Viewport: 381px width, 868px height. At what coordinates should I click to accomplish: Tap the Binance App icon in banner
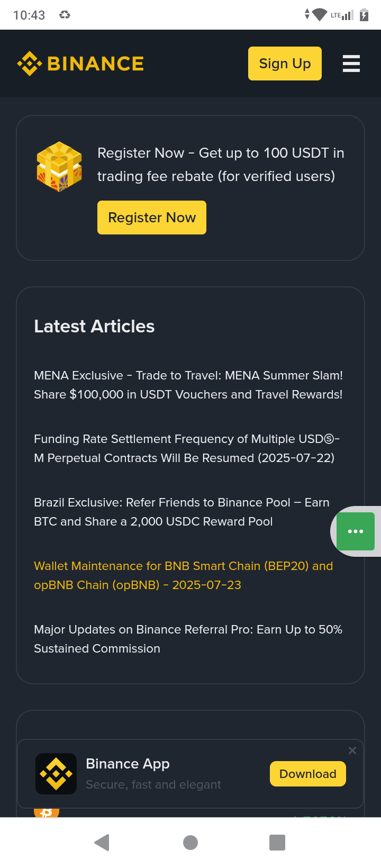[56, 774]
